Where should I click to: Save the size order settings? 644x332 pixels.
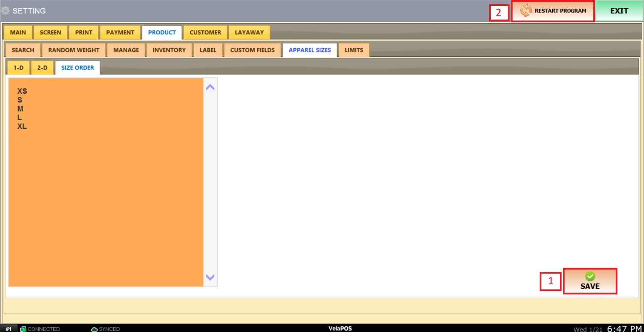tap(590, 281)
